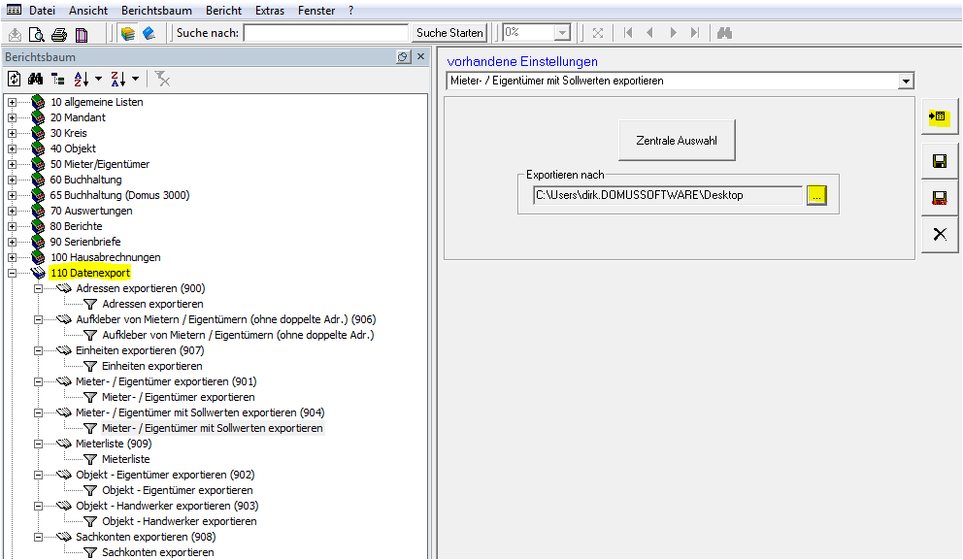Open the Ansicht menu
963x560 pixels.
(x=88, y=11)
